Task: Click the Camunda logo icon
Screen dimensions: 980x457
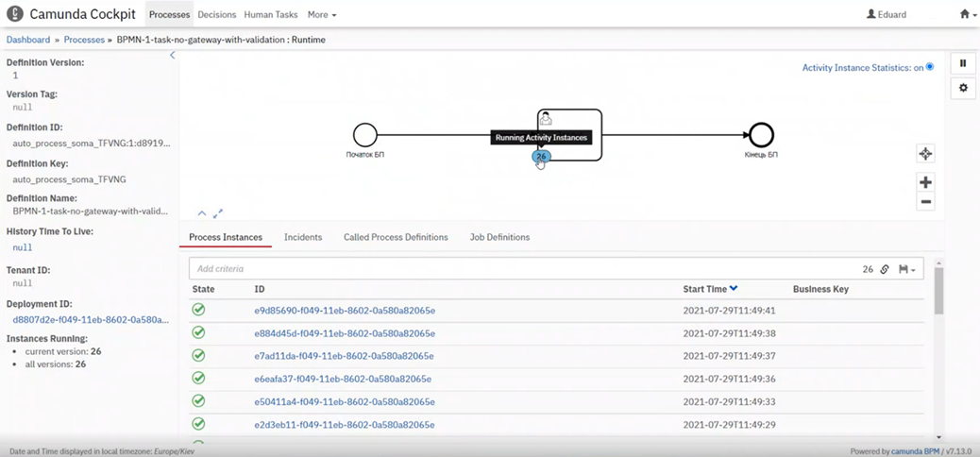Action: [15, 14]
